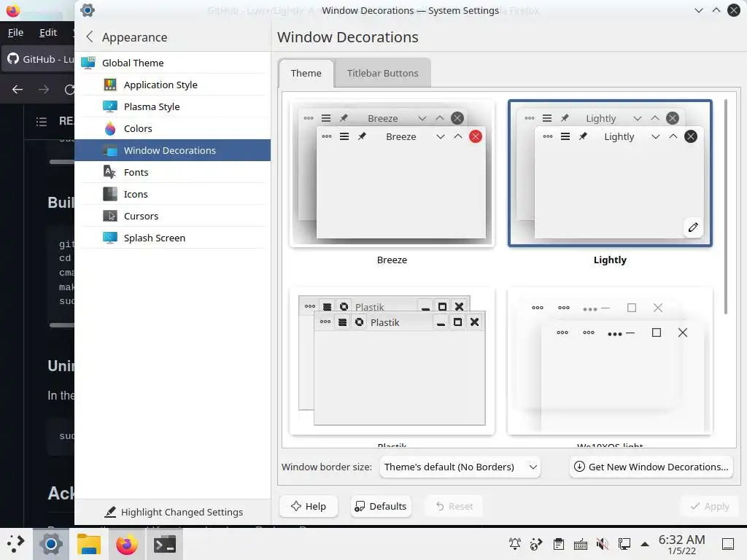Open the Window border size dropdown

460,467
